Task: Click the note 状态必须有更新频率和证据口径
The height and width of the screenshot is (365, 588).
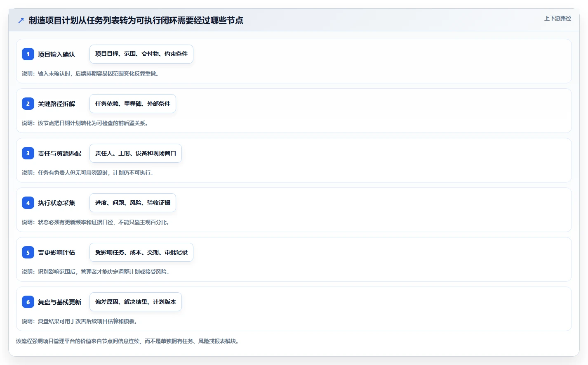Action: tap(96, 222)
